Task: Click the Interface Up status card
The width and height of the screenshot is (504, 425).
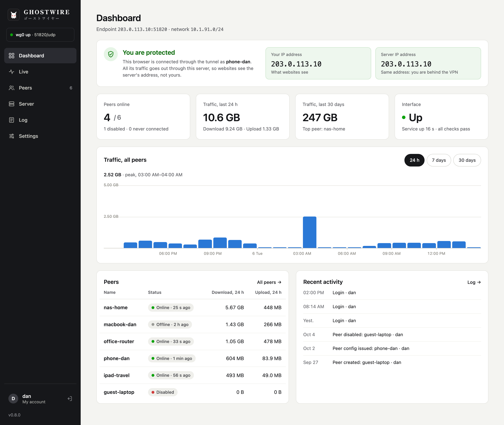Action: pos(441,117)
